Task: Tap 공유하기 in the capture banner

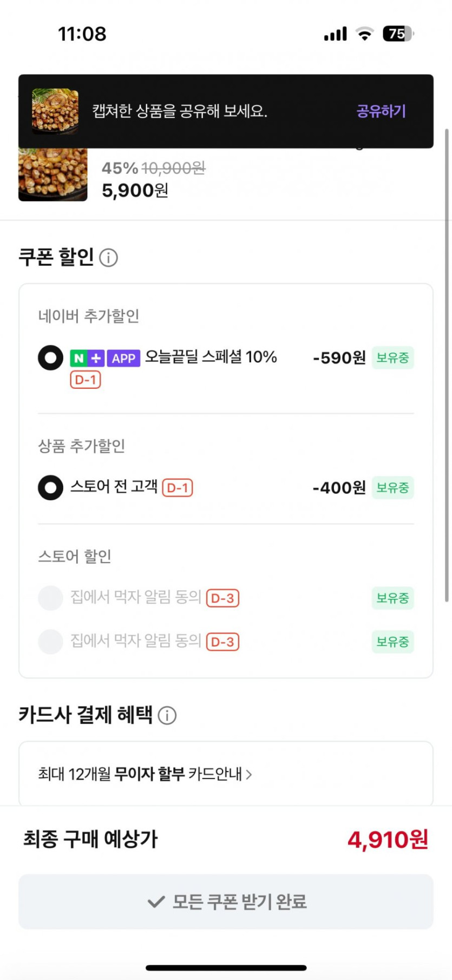Action: click(x=381, y=112)
